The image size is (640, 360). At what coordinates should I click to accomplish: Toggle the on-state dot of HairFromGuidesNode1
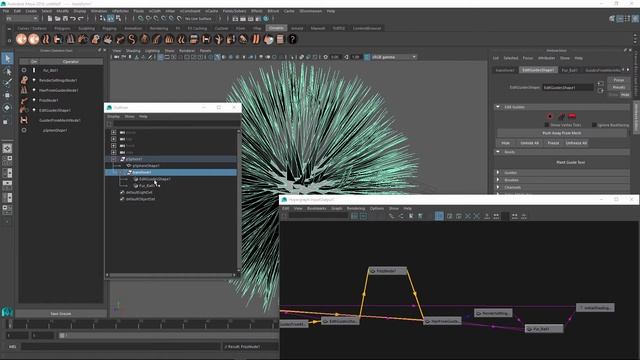coord(34,90)
